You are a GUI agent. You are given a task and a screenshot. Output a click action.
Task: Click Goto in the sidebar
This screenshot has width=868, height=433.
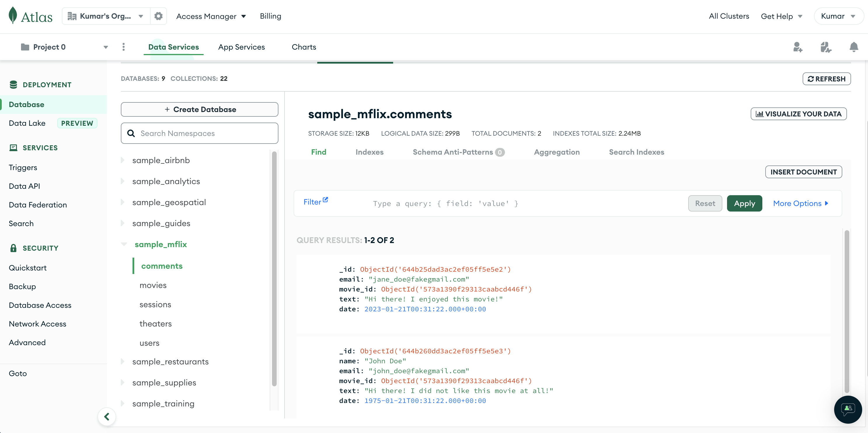18,373
